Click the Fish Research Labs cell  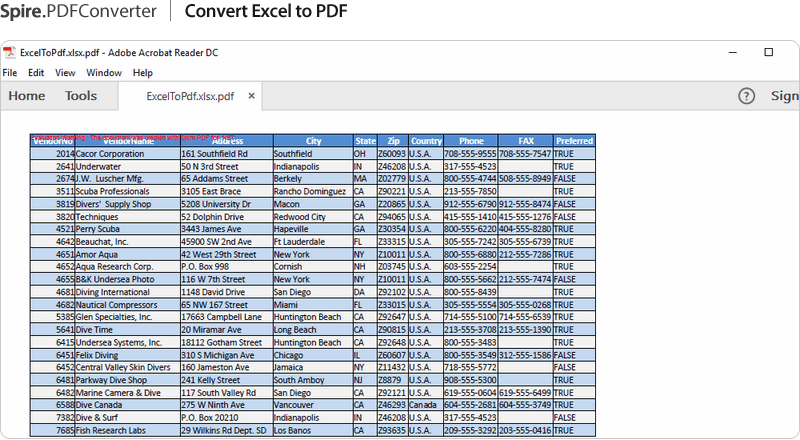(128, 430)
